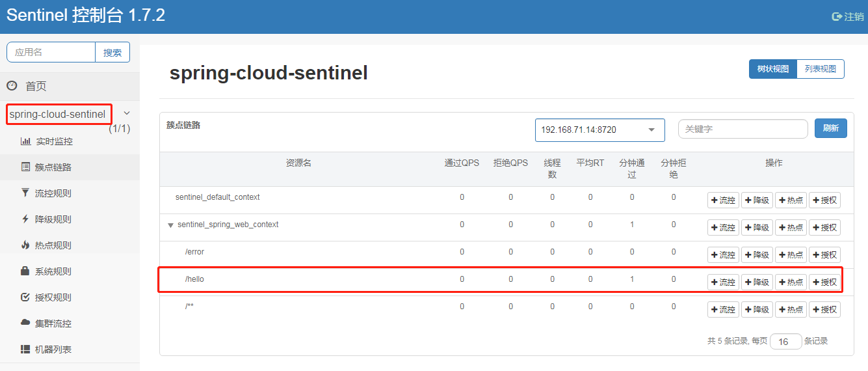Add 热点 rule for sentinel_spring_web_context
Image resolution: width=868 pixels, height=371 pixels.
click(791, 228)
